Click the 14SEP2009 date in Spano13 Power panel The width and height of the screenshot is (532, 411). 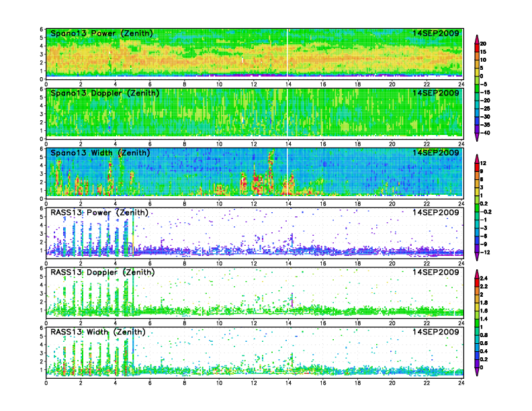[x=436, y=33]
